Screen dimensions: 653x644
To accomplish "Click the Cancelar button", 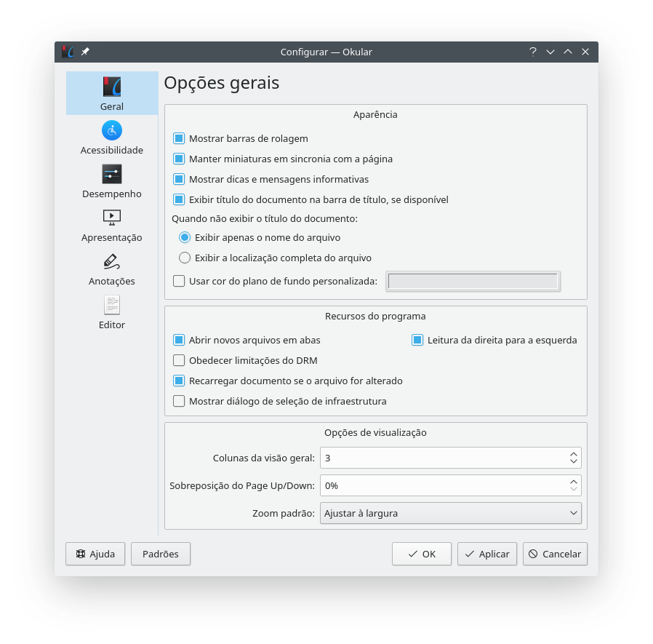I will pos(555,554).
